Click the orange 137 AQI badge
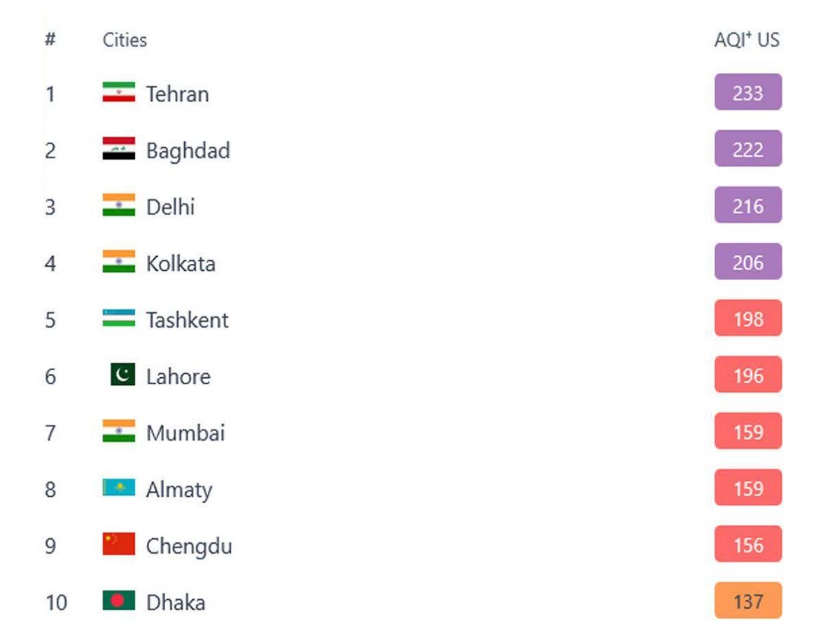840x639 pixels. 748,601
